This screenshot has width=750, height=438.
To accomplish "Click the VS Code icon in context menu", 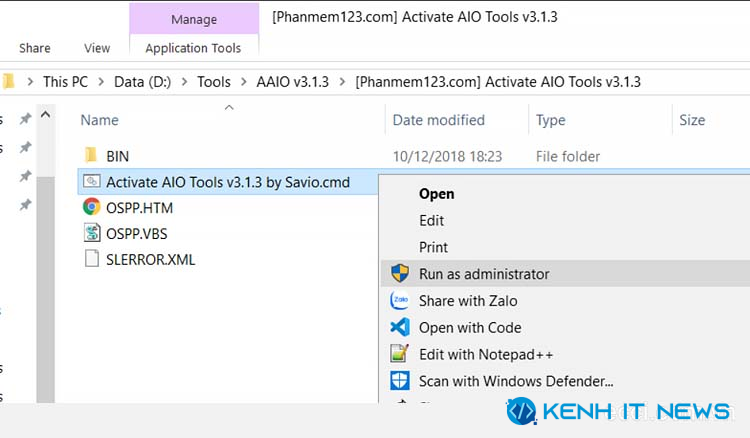I will click(400, 327).
